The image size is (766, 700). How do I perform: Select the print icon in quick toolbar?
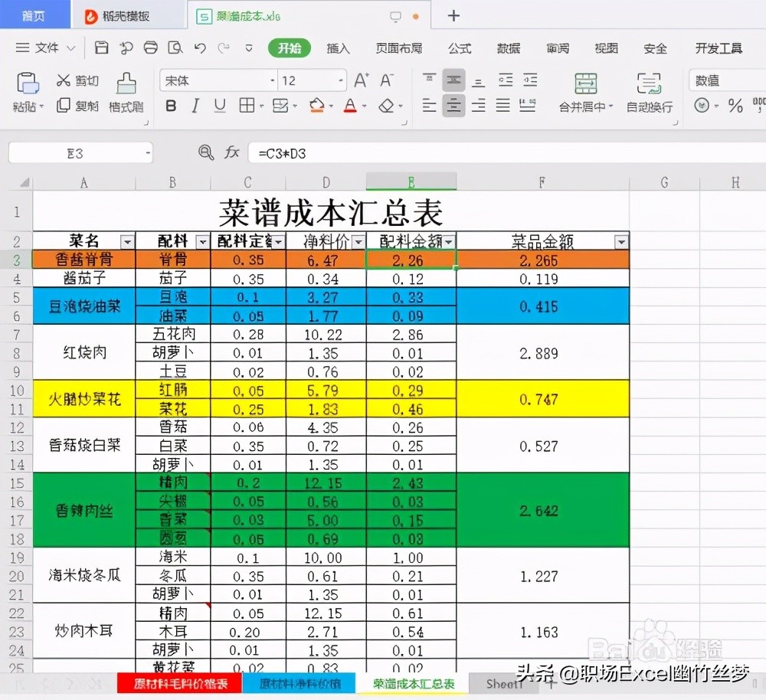pos(150,47)
